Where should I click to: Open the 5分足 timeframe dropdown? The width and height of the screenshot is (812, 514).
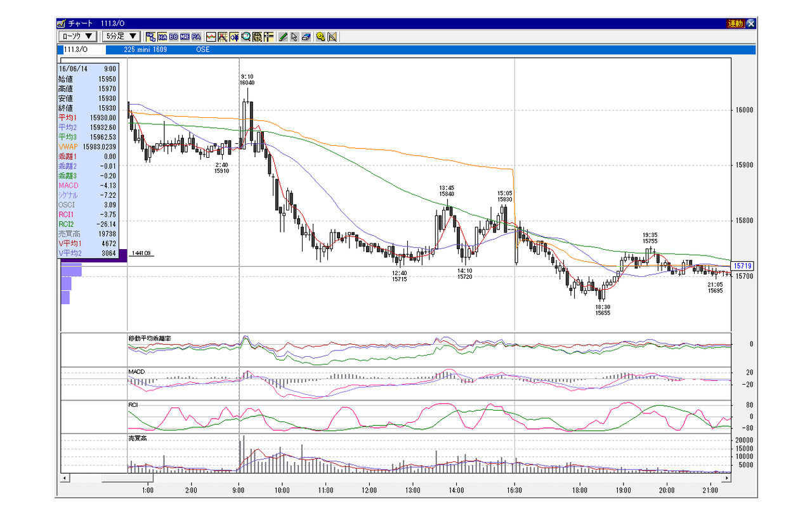tap(121, 36)
